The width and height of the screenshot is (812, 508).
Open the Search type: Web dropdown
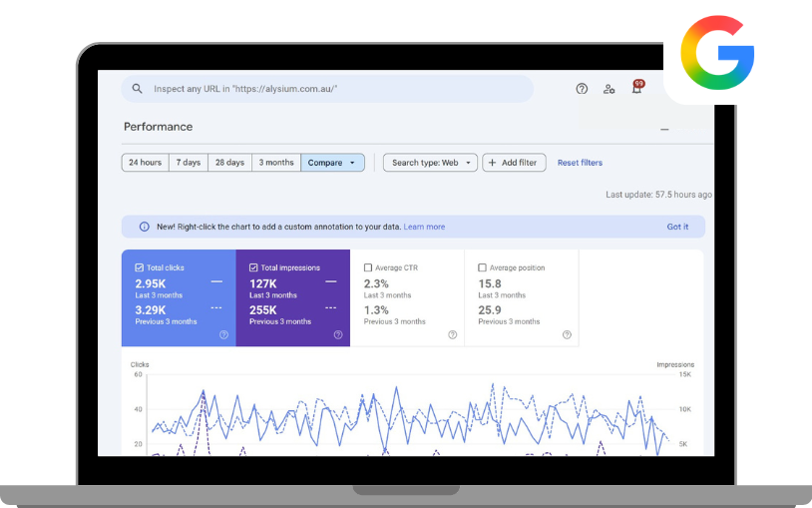[430, 163]
